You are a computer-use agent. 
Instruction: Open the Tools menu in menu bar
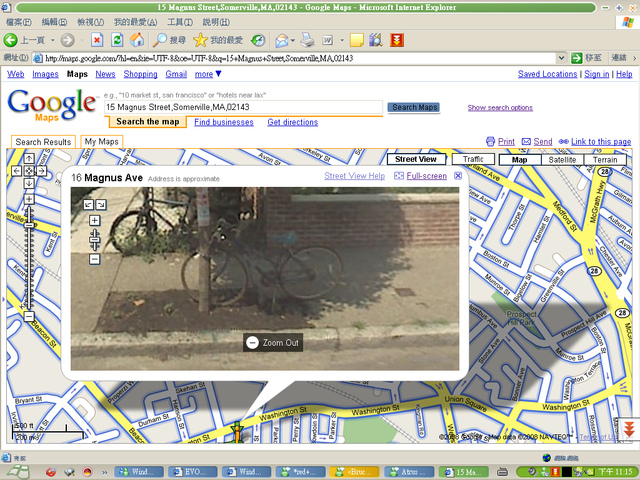pyautogui.click(x=180, y=22)
